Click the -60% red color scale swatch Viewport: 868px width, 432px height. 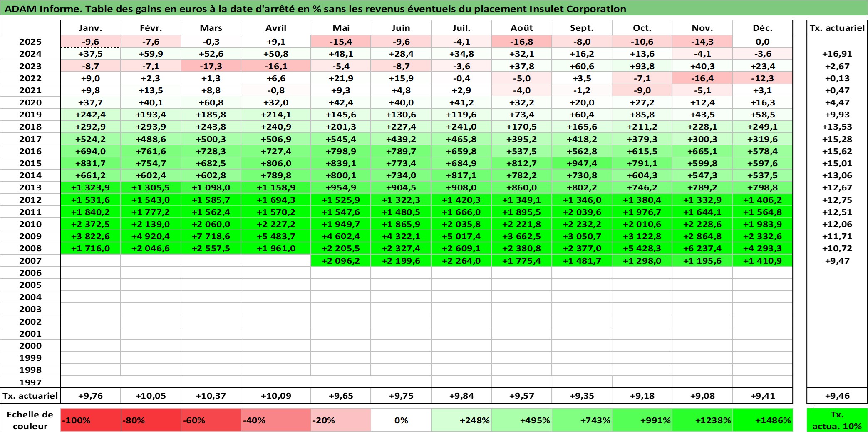pyautogui.click(x=211, y=420)
